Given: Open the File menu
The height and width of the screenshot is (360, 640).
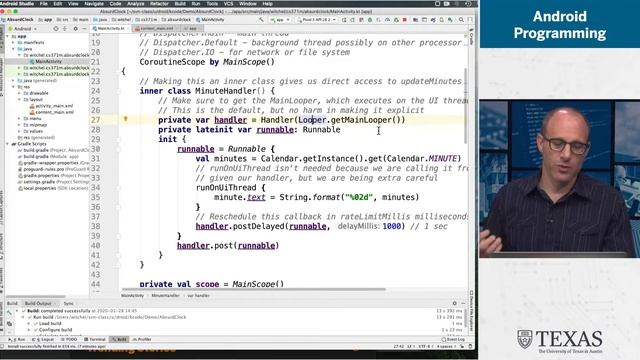Looking at the screenshot, I should coord(44,4).
